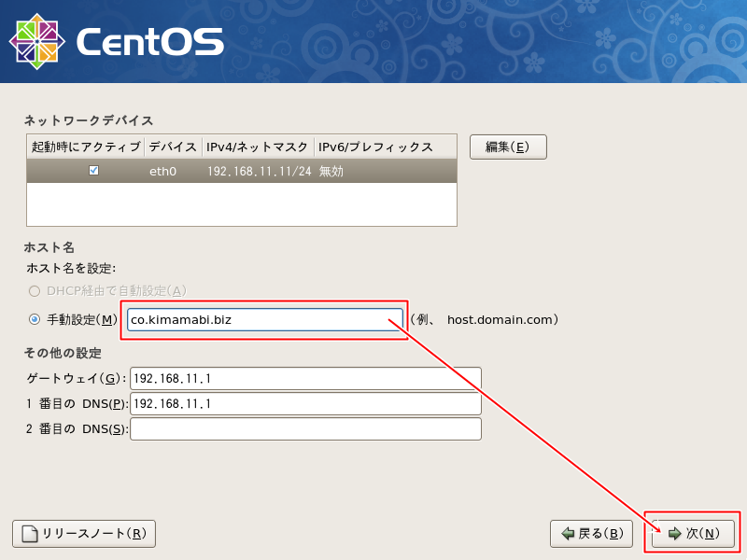Click the IPv4/ネットマスク column header

tap(258, 147)
